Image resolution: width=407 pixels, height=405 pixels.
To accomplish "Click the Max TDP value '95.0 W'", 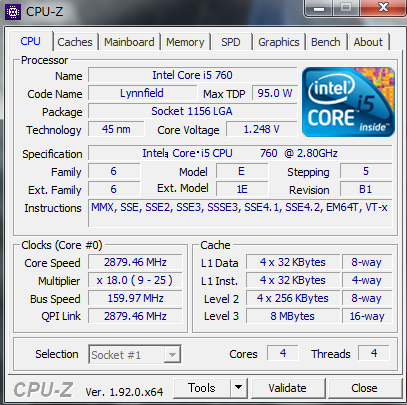I will tap(275, 93).
